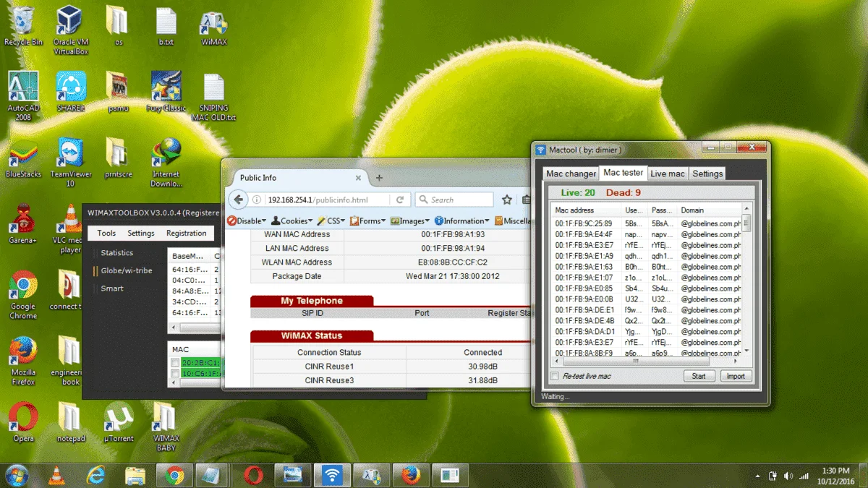Select row 00:1F:FB:9A:DA:D1 in Mactool
This screenshot has width=868, height=488.
click(x=647, y=332)
